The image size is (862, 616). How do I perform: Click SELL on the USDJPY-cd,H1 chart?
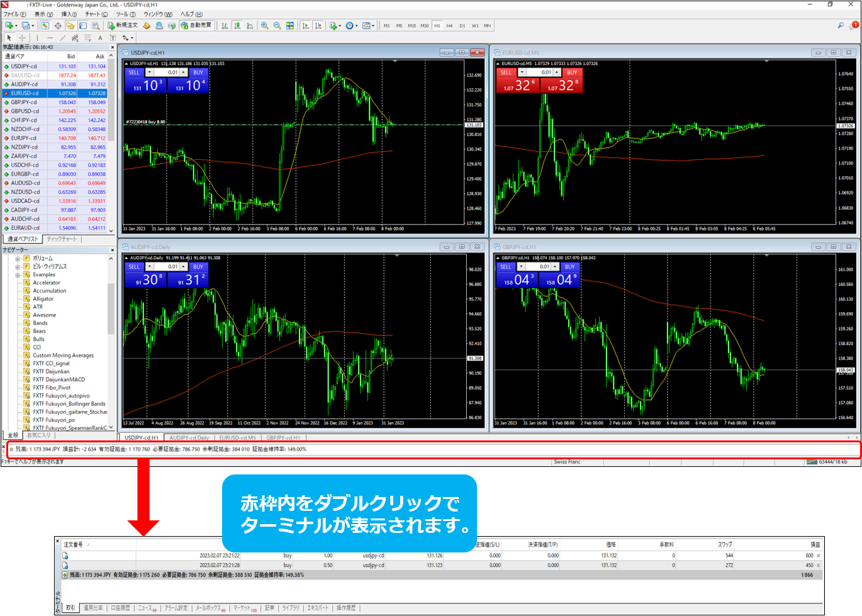134,72
